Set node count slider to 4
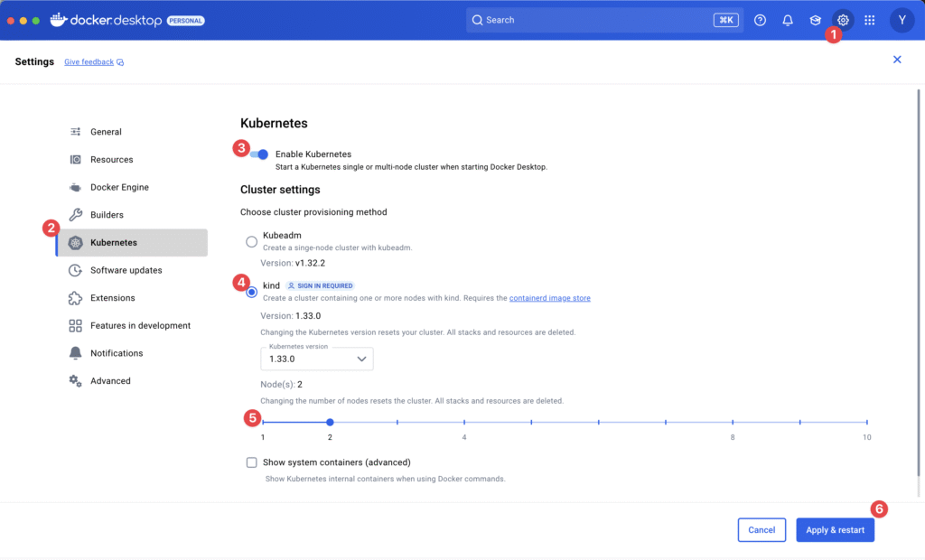 coord(464,422)
